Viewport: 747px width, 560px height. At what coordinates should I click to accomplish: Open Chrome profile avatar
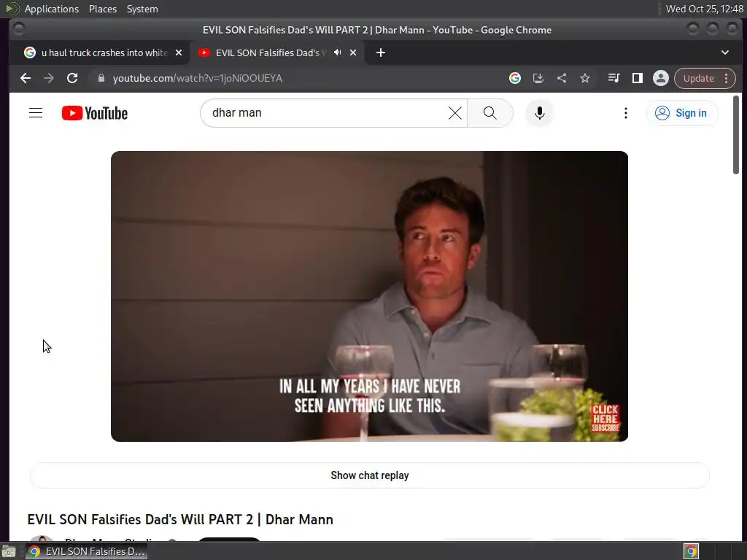point(660,78)
